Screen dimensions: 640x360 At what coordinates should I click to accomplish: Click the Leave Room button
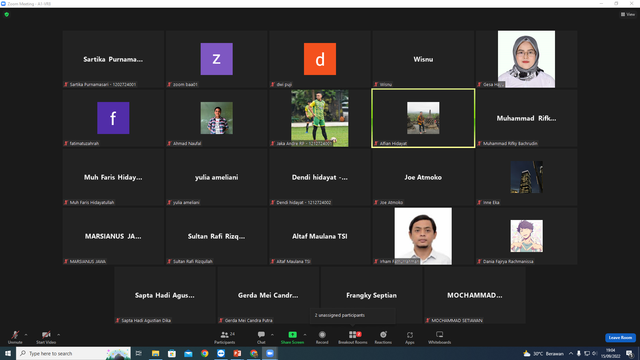(620, 338)
